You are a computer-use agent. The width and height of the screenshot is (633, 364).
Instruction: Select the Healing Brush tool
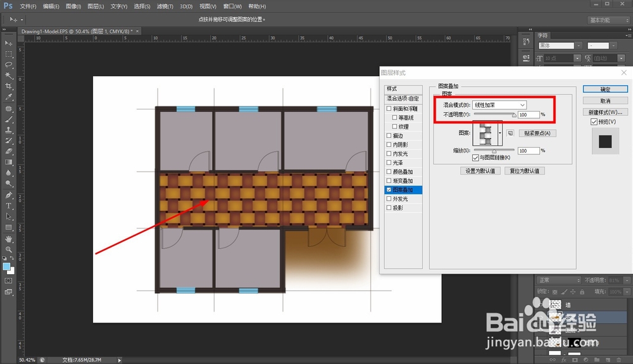point(8,108)
